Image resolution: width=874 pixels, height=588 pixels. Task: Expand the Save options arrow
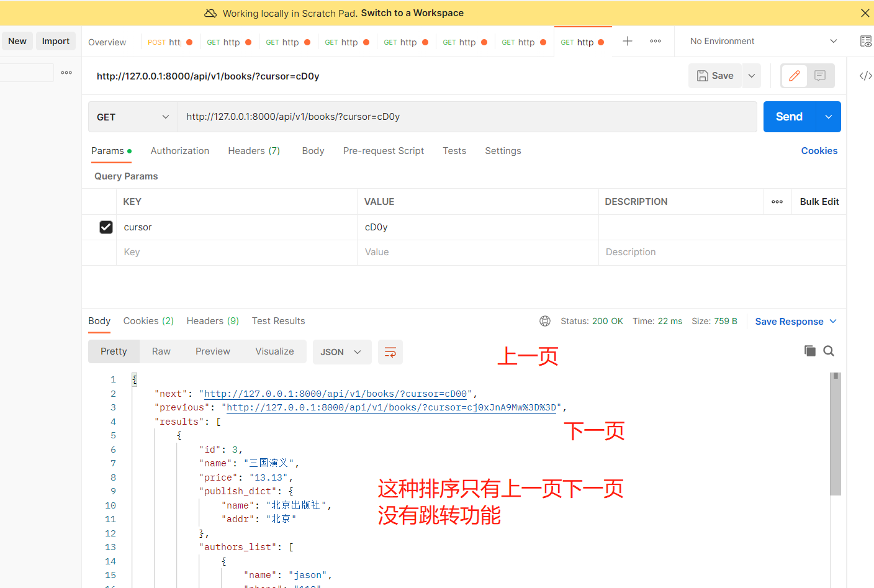tap(752, 76)
